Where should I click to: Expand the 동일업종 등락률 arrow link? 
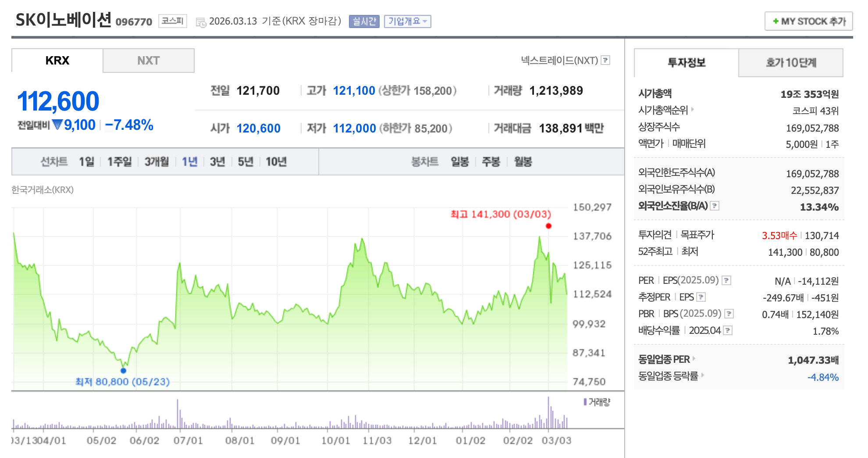point(703,375)
